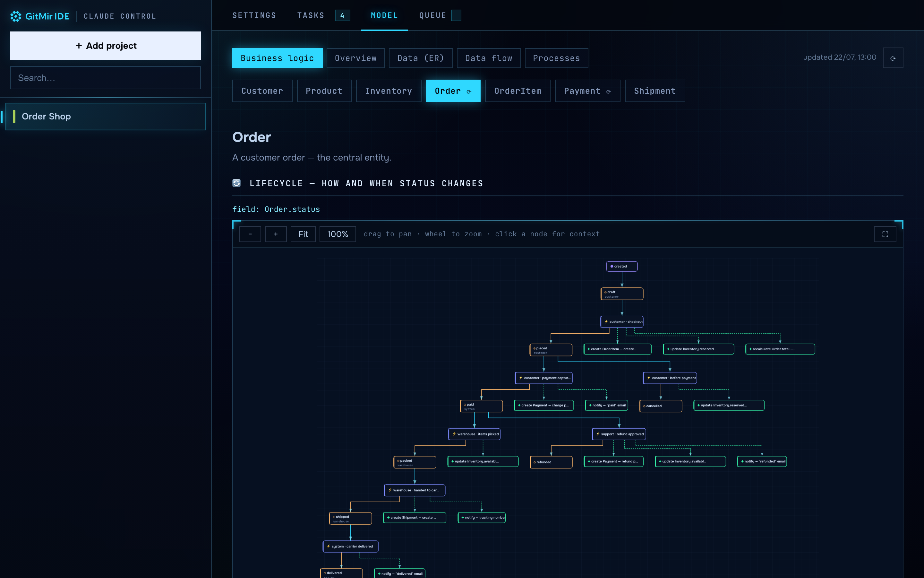Switch to Data (ER) view

tap(421, 58)
